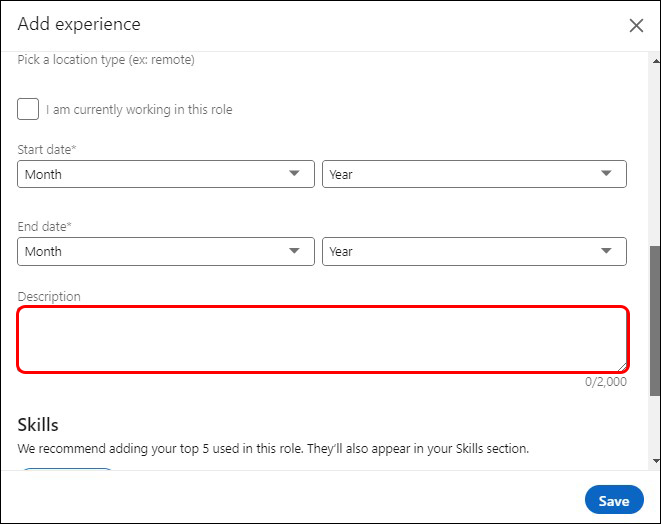Save the experience entry
Viewport: 661px width, 524px height.
point(614,500)
